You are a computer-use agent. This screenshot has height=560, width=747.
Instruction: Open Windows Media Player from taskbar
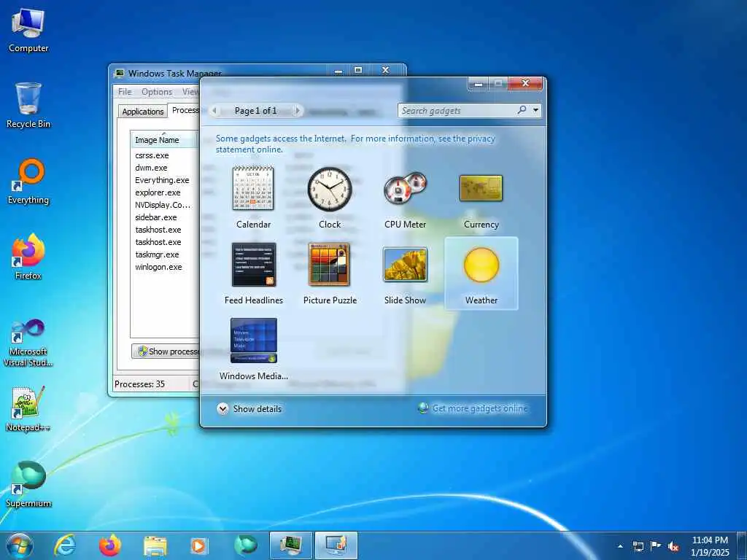pos(198,545)
